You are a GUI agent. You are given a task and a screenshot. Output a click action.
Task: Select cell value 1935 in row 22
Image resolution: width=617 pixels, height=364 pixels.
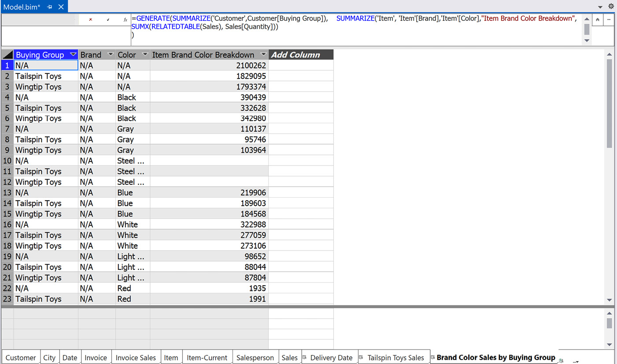coord(209,288)
